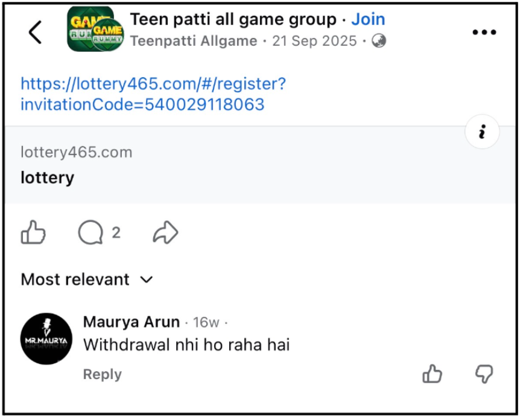Expand comment sort options via the chevron
Screen dimensions: 520x420
click(147, 280)
